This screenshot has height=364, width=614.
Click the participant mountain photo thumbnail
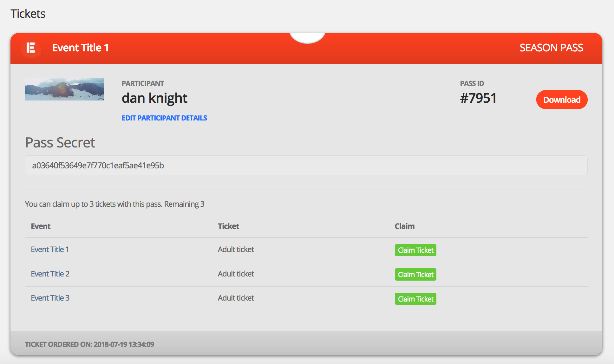click(65, 89)
